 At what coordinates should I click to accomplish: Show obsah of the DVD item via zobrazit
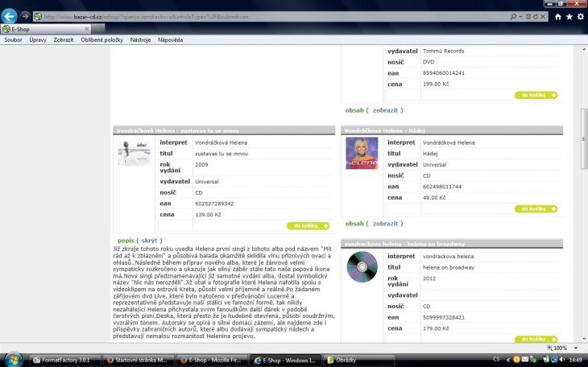(385, 110)
